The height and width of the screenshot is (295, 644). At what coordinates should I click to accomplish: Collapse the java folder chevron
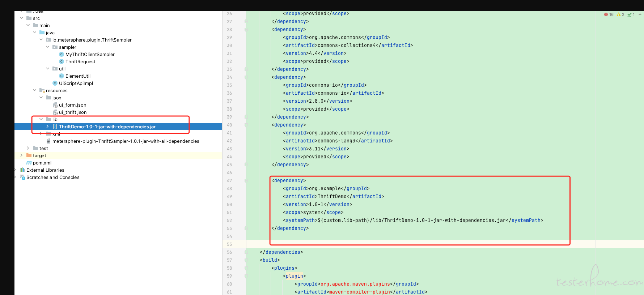pos(34,32)
